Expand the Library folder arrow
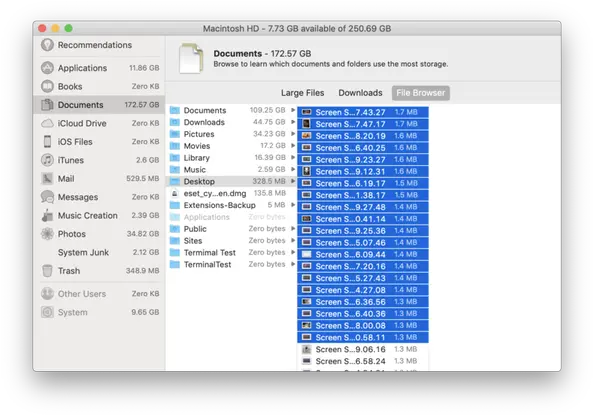 [x=293, y=157]
